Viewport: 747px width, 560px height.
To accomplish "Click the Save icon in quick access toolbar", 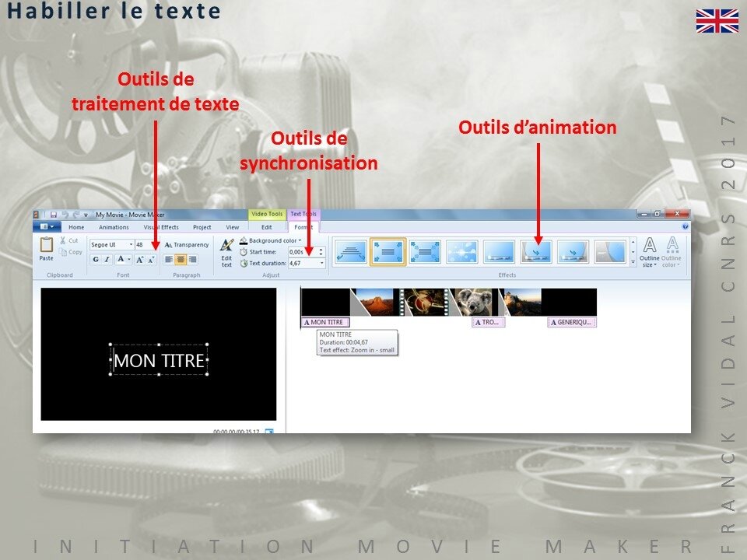I will 54,215.
